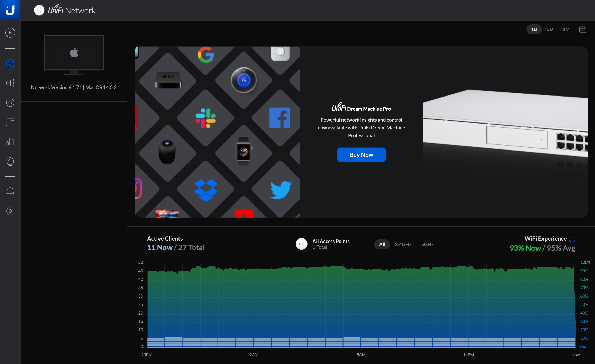Filter chart by All bands

pos(382,244)
